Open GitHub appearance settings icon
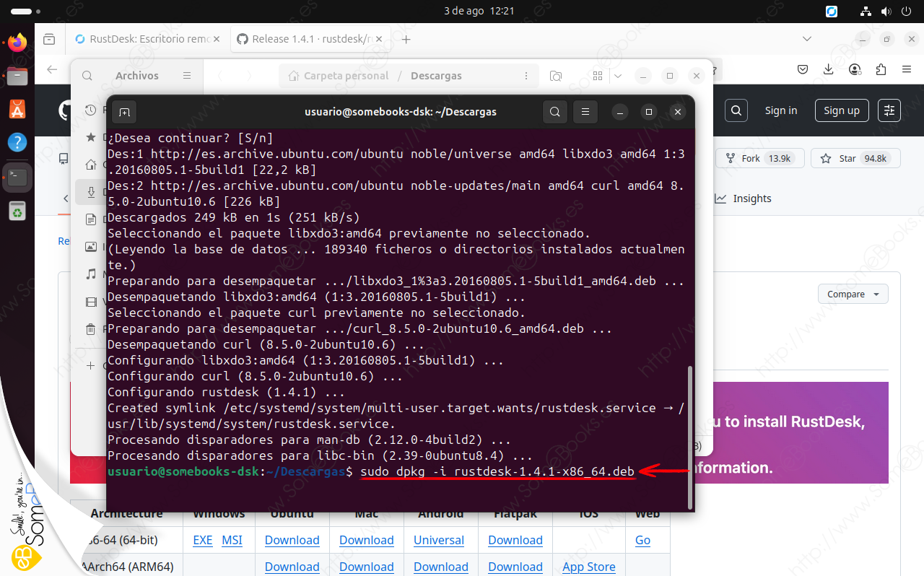 [889, 110]
